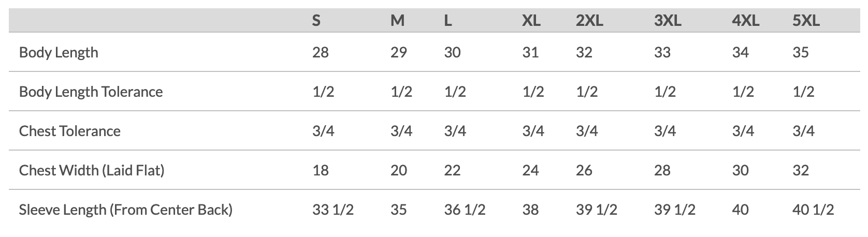Select the M size column header
This screenshot has height=237, width=868.
398,21
